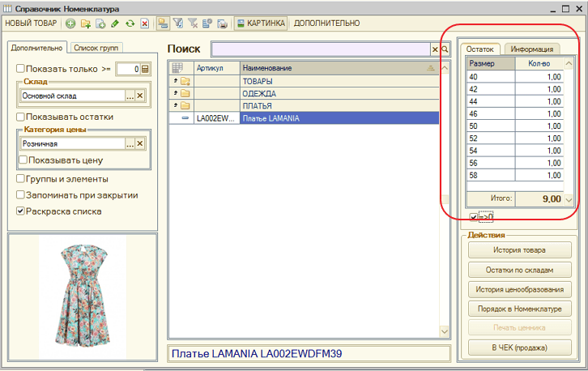Switch to the Дополнительно tab
Screen dimensions: 588x371
[36, 48]
